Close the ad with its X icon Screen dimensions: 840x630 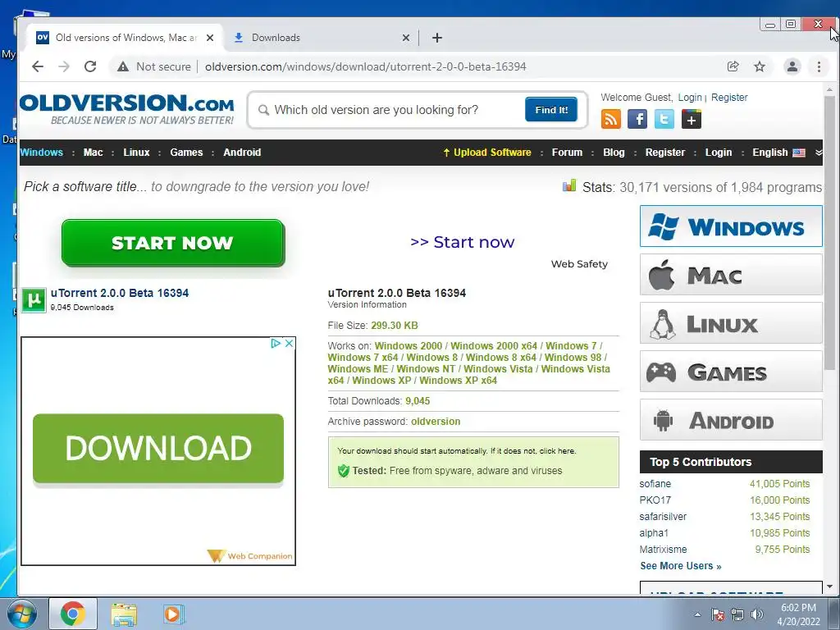289,344
